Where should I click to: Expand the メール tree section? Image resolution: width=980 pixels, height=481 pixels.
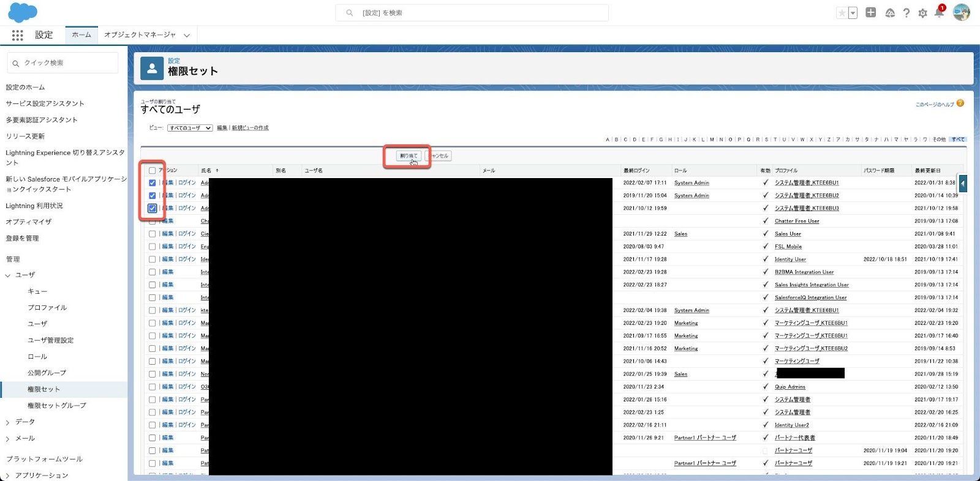pos(8,439)
